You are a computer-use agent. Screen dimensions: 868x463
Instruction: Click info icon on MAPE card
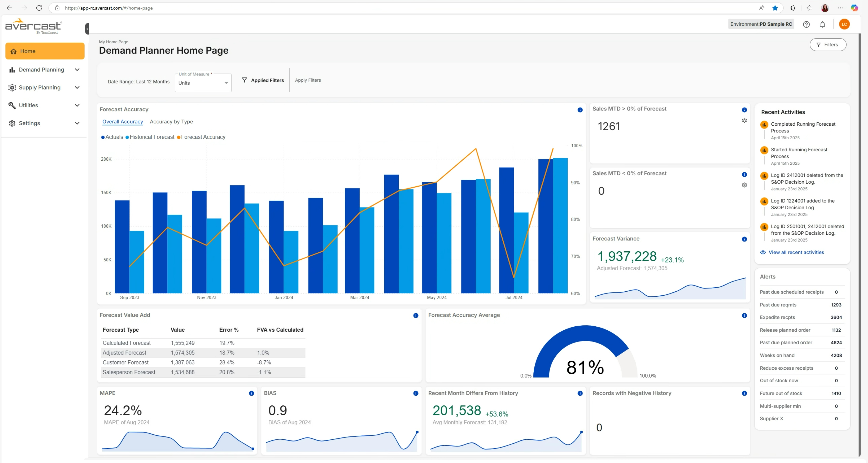[251, 393]
